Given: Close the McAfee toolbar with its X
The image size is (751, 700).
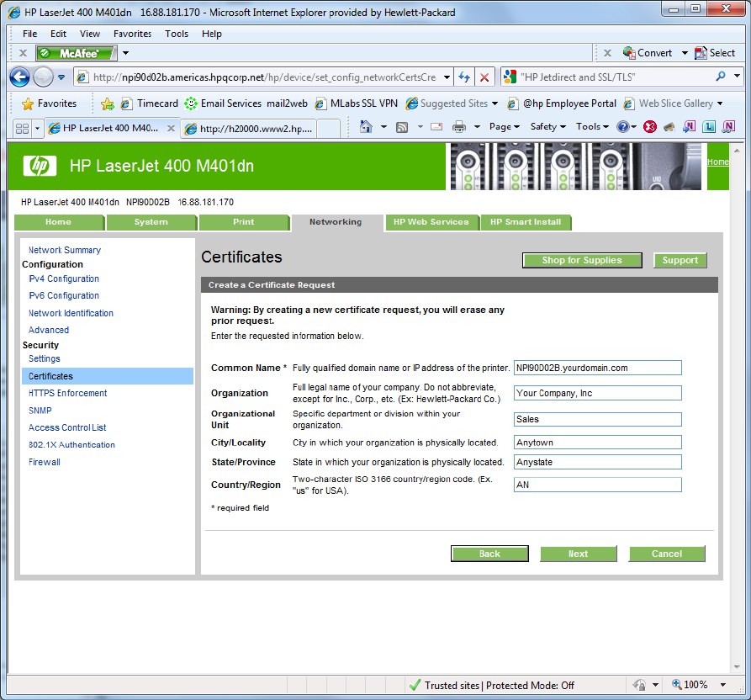Looking at the screenshot, I should [23, 53].
